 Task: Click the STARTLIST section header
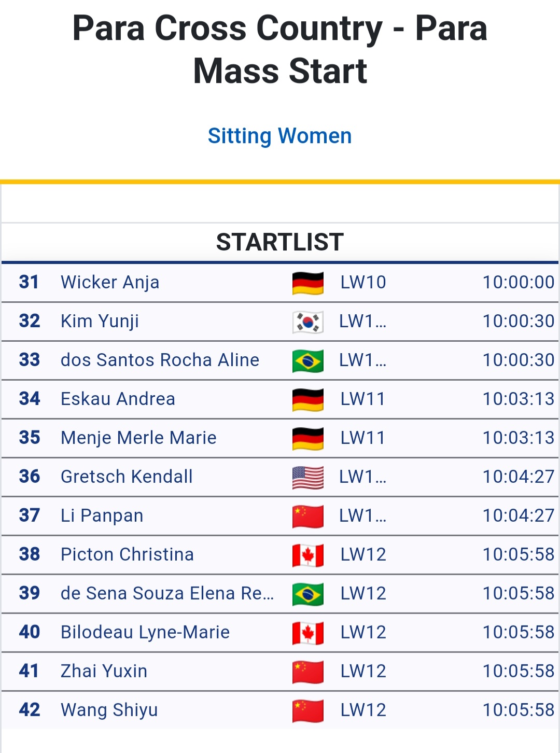[280, 242]
